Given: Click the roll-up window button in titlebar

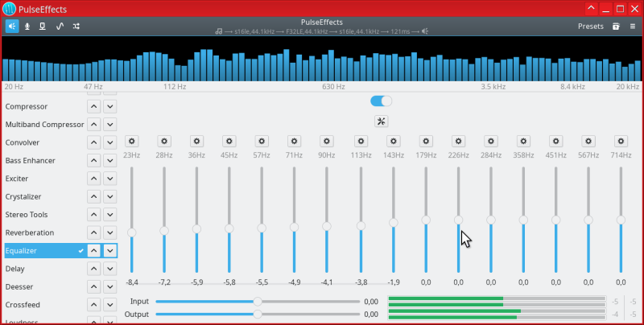Looking at the screenshot, I should click(x=591, y=9).
